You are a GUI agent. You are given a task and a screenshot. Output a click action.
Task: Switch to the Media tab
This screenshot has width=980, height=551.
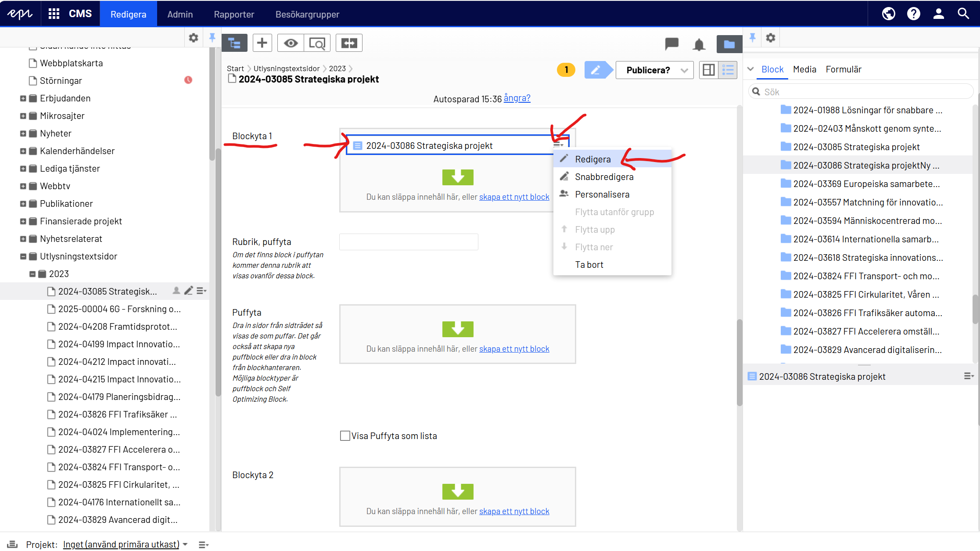pyautogui.click(x=804, y=69)
